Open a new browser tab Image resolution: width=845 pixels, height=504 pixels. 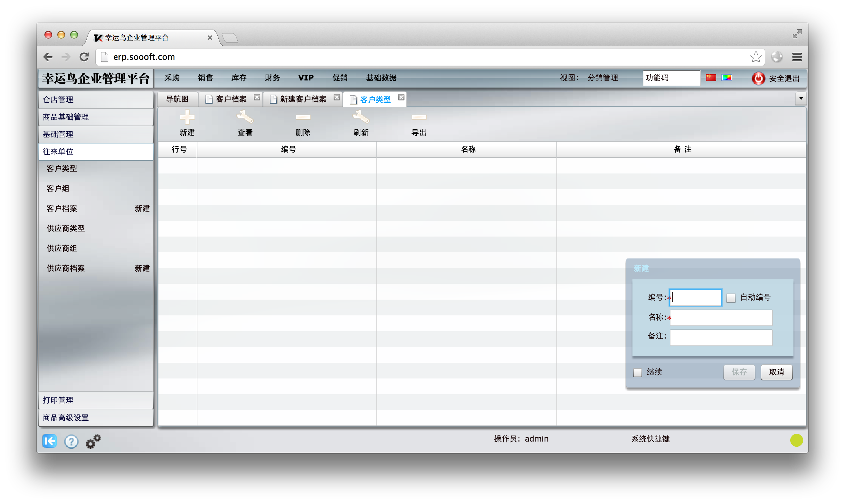230,37
